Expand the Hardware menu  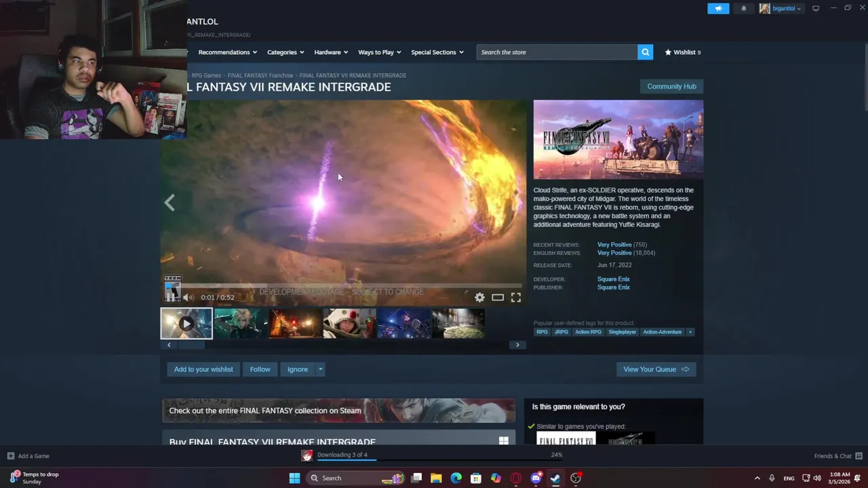tap(331, 52)
